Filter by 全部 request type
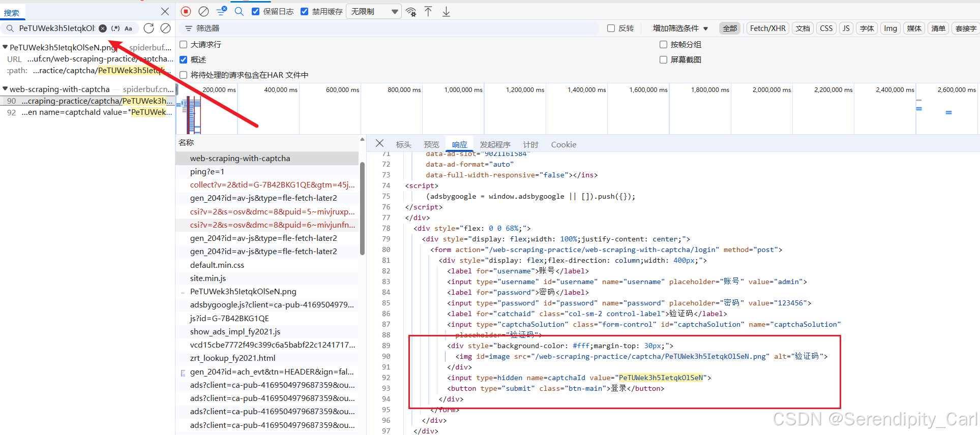The height and width of the screenshot is (435, 980). (730, 28)
